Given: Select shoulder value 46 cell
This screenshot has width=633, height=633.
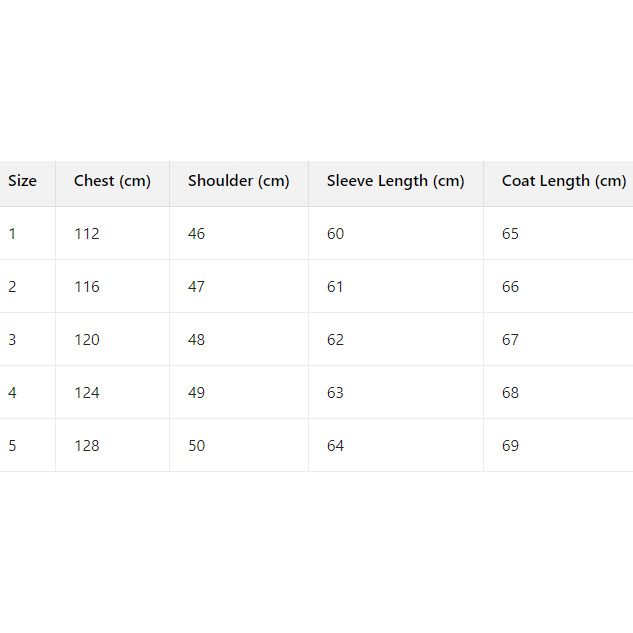Looking at the screenshot, I should [197, 234].
